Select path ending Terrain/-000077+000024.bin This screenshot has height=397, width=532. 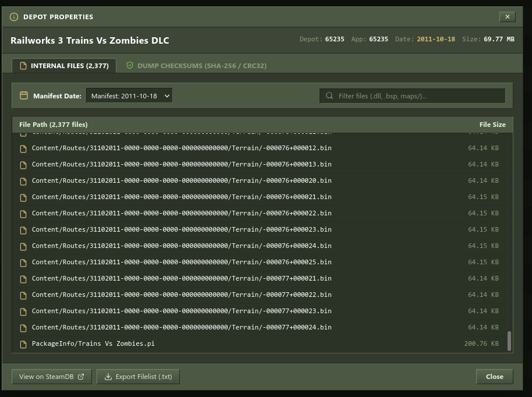click(182, 327)
